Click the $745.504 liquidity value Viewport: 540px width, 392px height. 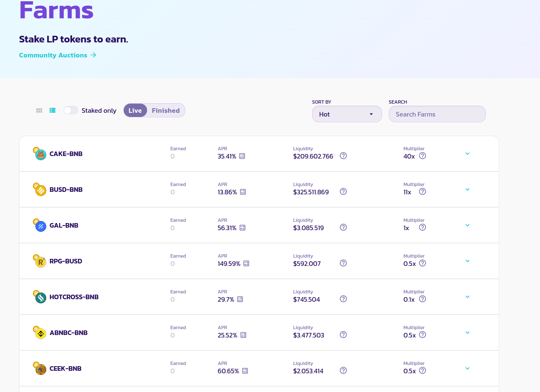pos(307,300)
